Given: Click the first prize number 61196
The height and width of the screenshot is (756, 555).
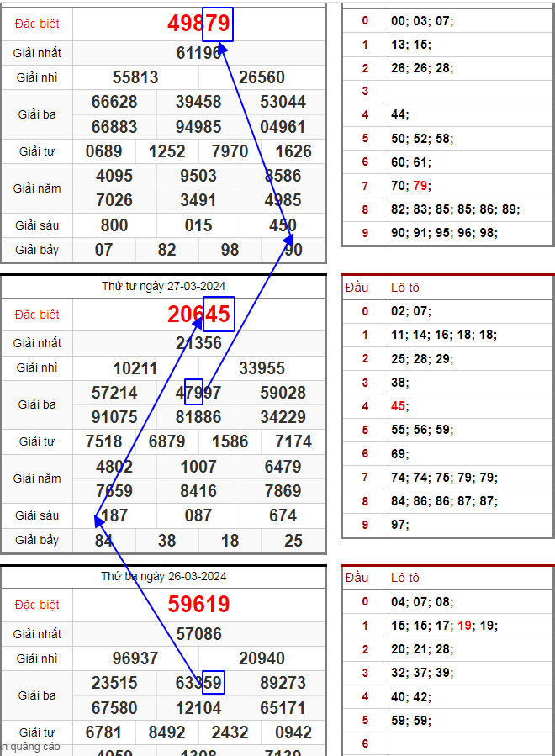Looking at the screenshot, I should [198, 53].
